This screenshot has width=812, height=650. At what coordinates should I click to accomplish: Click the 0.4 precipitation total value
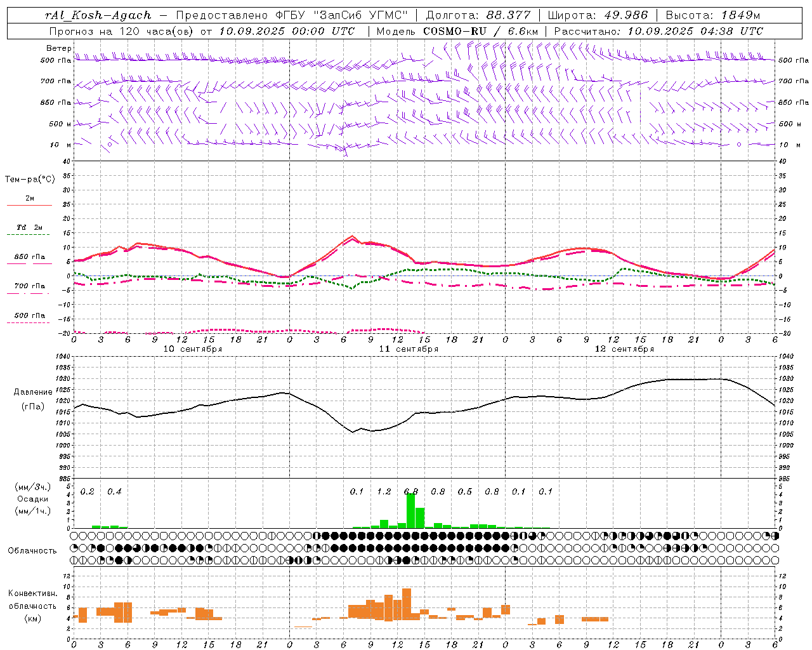click(114, 492)
